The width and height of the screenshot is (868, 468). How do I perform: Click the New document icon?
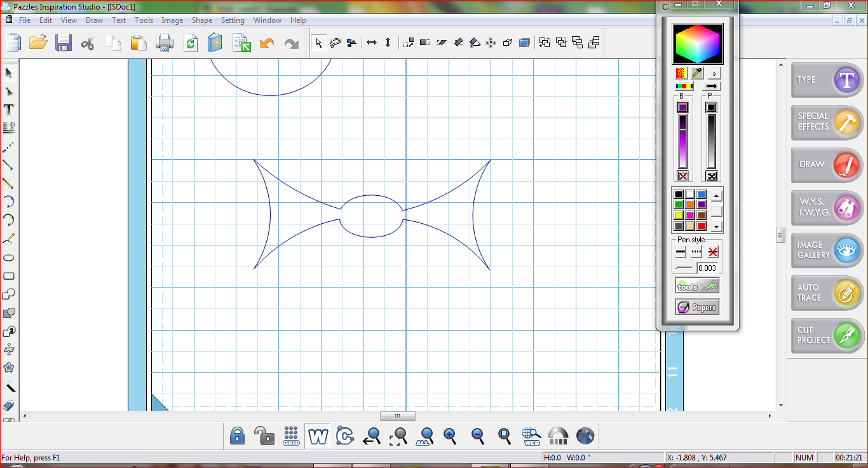[15, 43]
